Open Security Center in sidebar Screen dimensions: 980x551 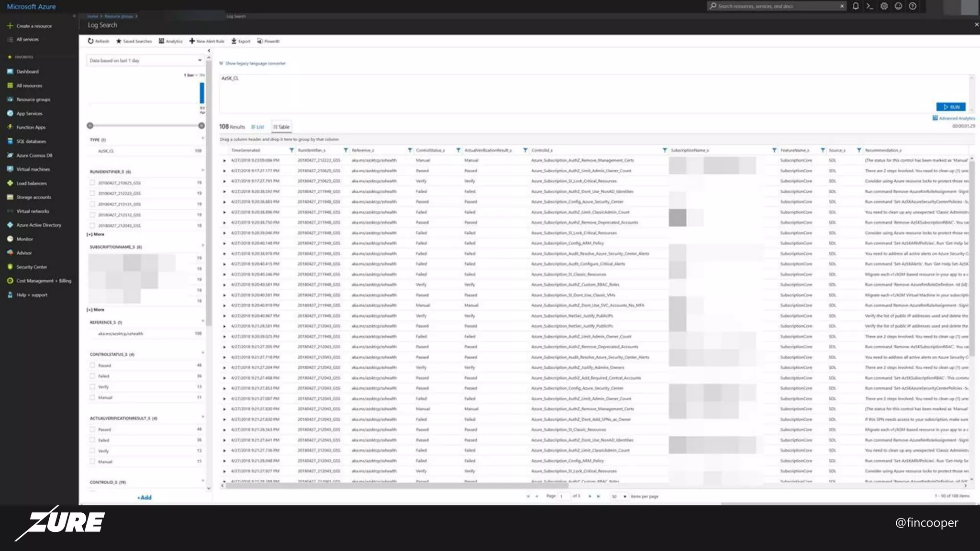point(32,267)
